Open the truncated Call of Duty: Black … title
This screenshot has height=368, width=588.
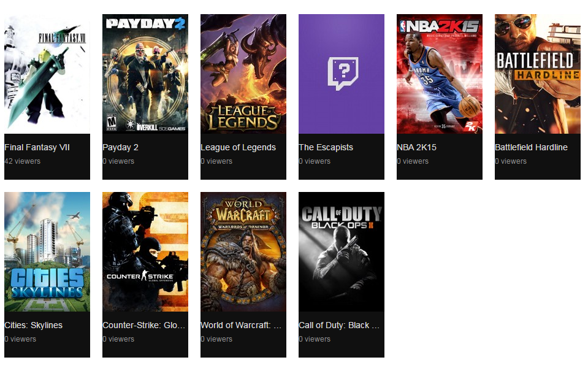[339, 325]
